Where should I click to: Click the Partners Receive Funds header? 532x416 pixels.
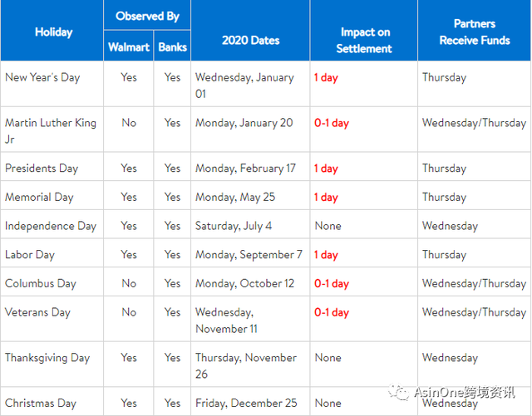(475, 32)
